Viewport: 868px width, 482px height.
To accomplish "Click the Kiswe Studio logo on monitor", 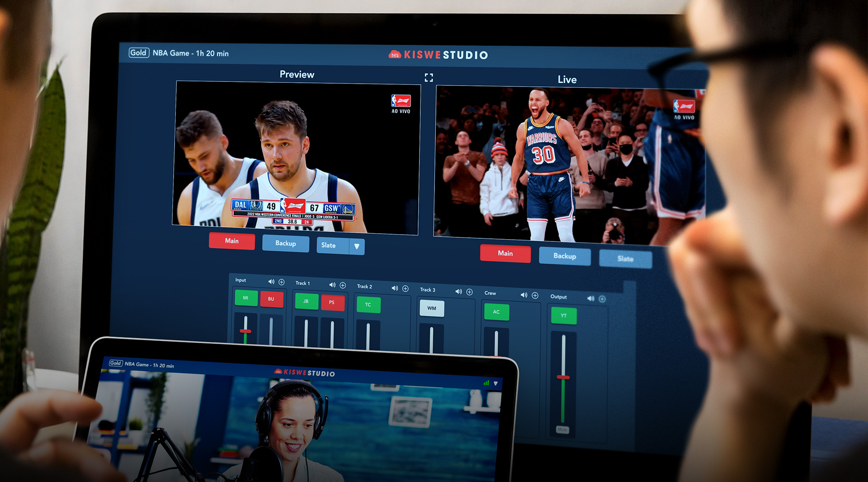I will [438, 55].
